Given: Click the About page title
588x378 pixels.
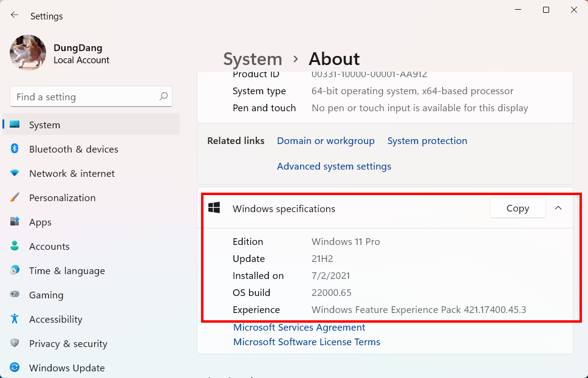Looking at the screenshot, I should (x=334, y=59).
